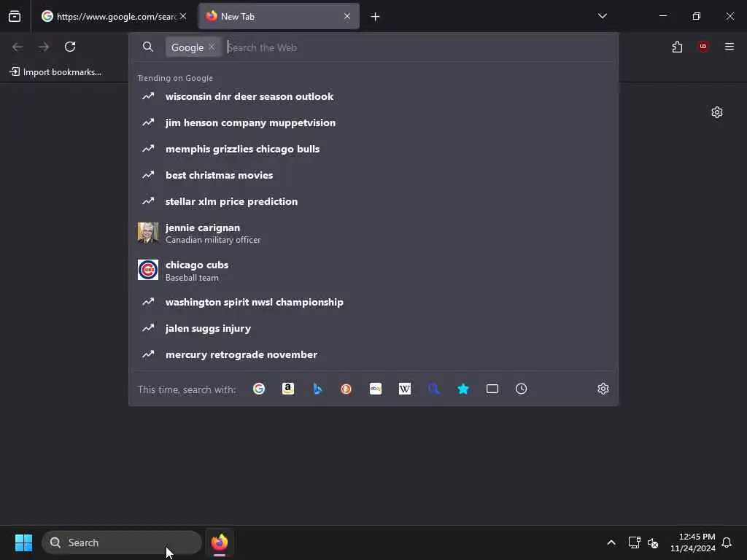The image size is (747, 560).
Task: Open the Windows Start menu
Action: [23, 542]
